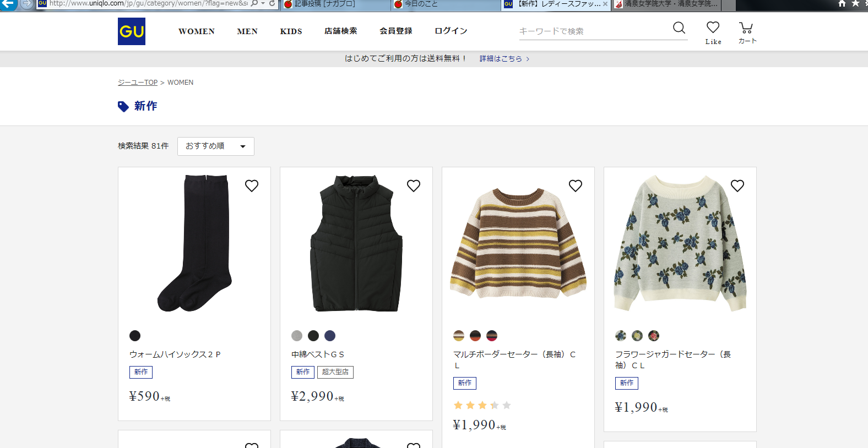This screenshot has height=448, width=868.
Task: Select navy swatch for 中綿ベストGS
Action: point(330,336)
